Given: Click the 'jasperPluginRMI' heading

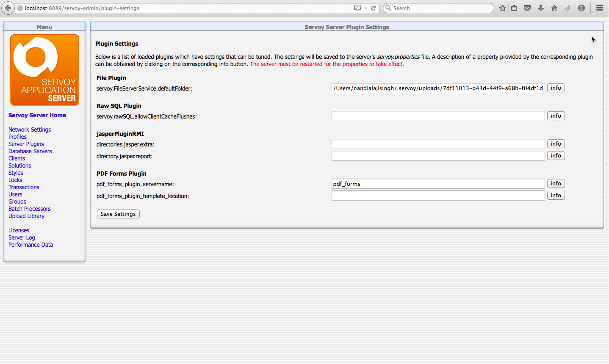Looking at the screenshot, I should coord(120,134).
